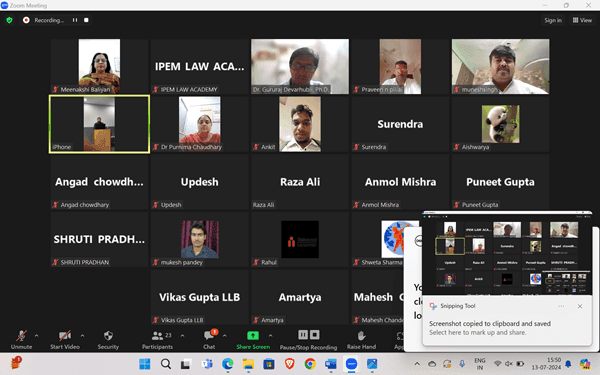Click the red recording indicator dot
Image resolution: width=600 pixels, height=375 pixels.
click(26, 20)
